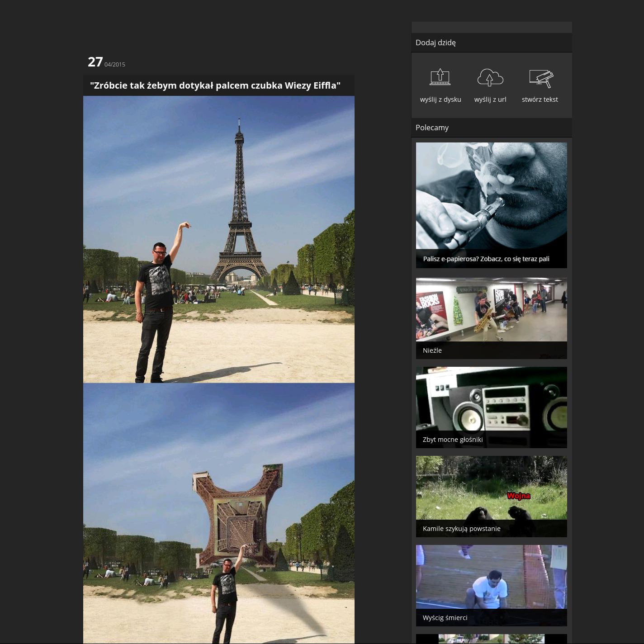644x644 pixels.
Task: Open the chimpanzees 'Wojna' thumbnail
Action: click(x=491, y=488)
